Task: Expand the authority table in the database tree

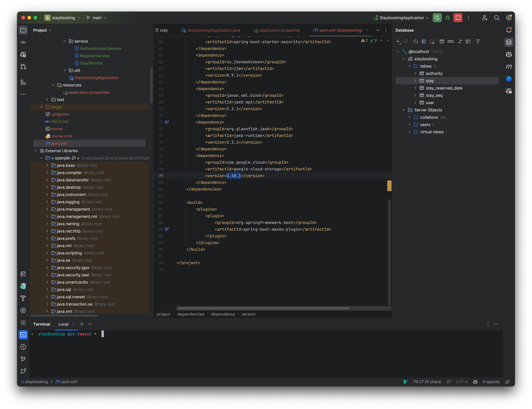Action: [x=415, y=73]
